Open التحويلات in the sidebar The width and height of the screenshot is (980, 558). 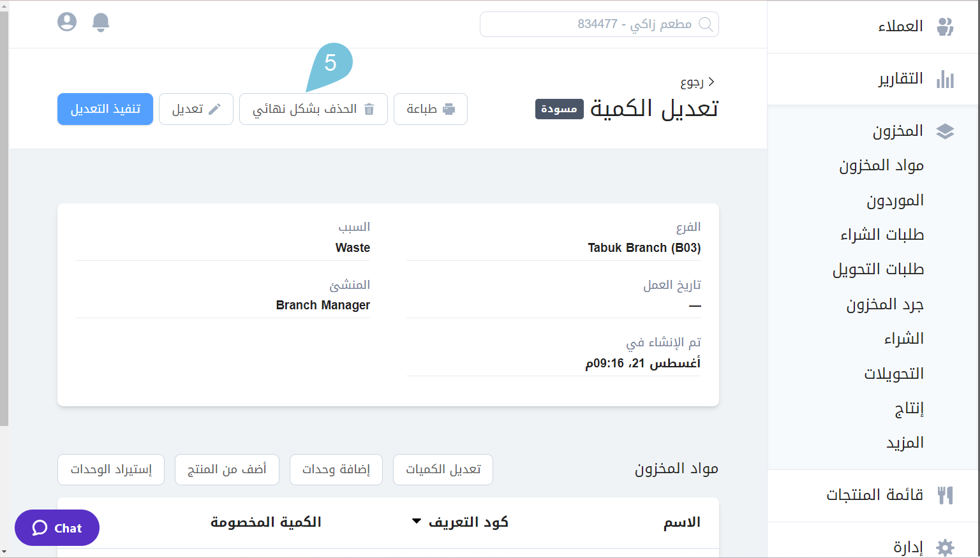pyautogui.click(x=894, y=374)
